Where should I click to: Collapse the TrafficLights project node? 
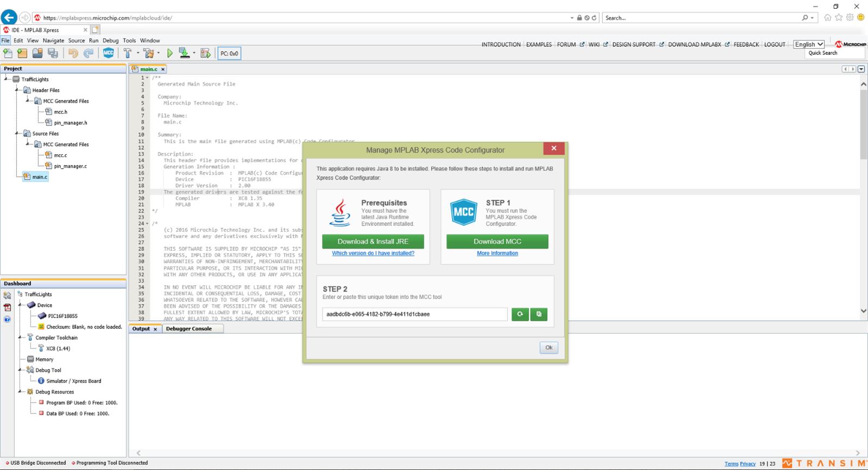(x=6, y=79)
